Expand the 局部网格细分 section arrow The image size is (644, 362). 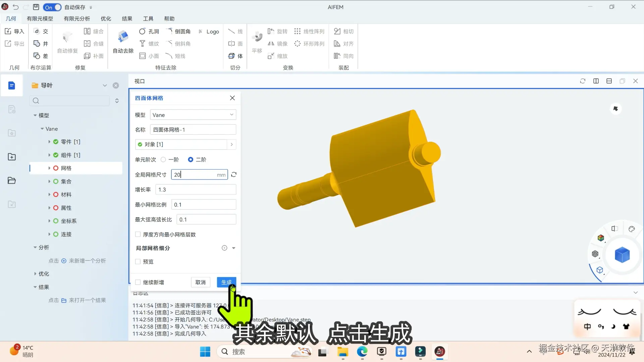coord(234,248)
